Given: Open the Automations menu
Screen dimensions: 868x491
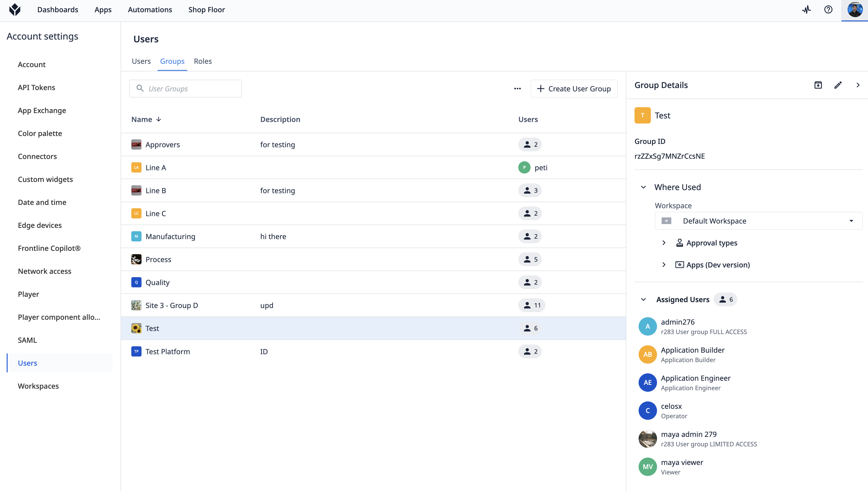Looking at the screenshot, I should coord(150,9).
